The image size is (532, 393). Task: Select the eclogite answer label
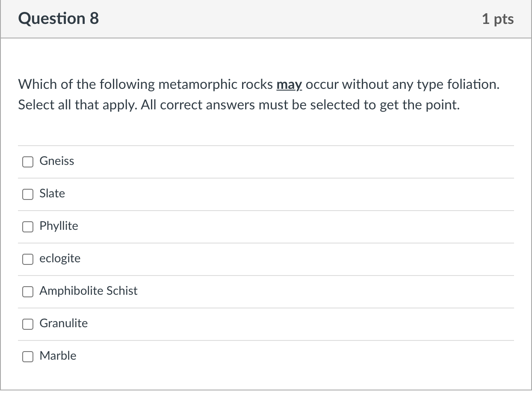click(59, 258)
